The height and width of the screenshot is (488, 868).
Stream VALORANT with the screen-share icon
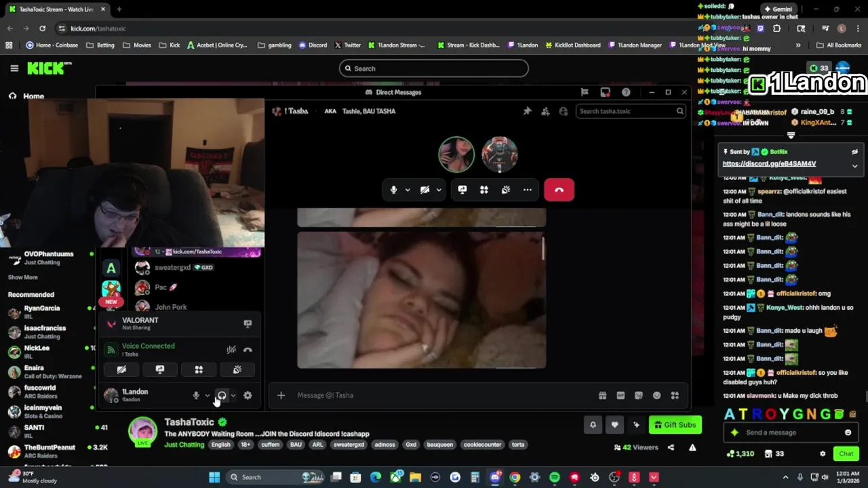pyautogui.click(x=248, y=324)
